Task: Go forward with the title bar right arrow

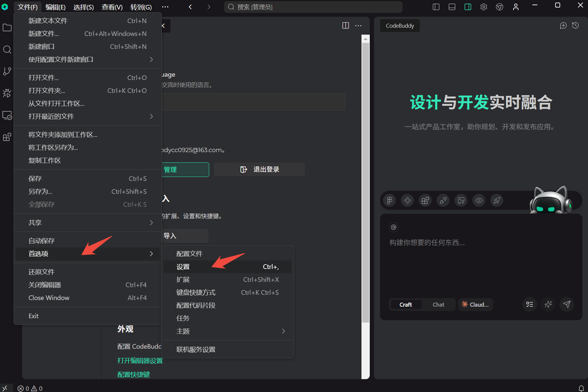Action: coord(209,7)
